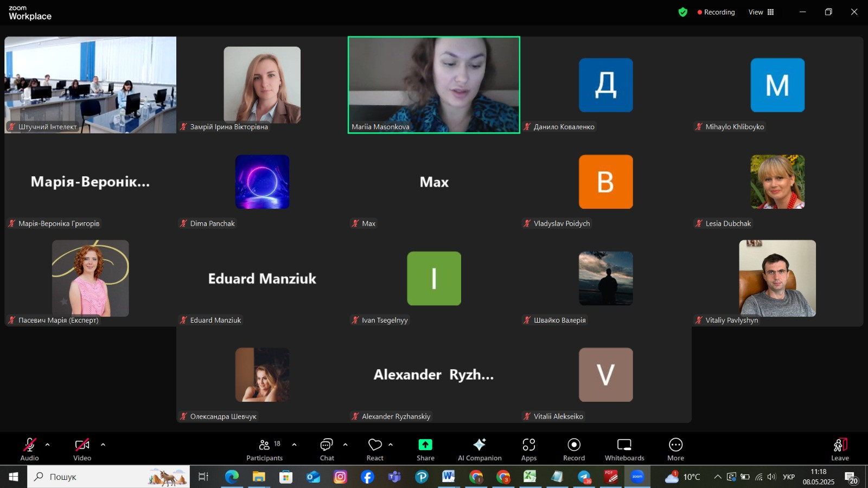This screenshot has width=868, height=488.
Task: Click the green Share screen button
Action: click(425, 449)
